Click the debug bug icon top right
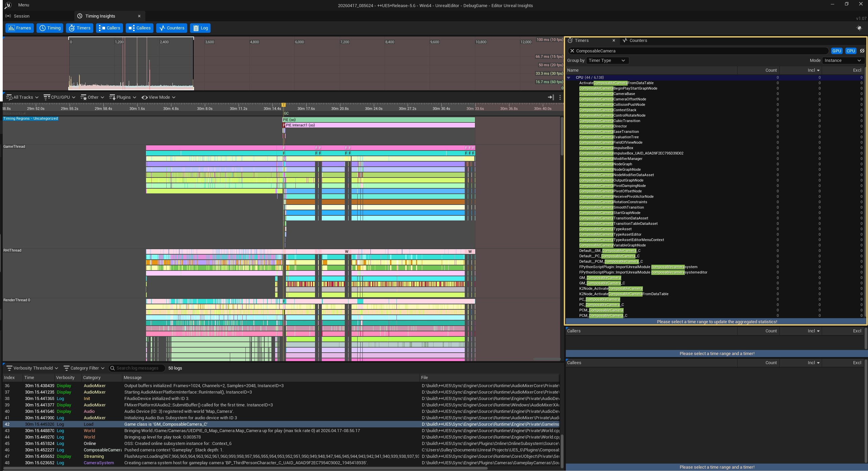 coord(859,28)
